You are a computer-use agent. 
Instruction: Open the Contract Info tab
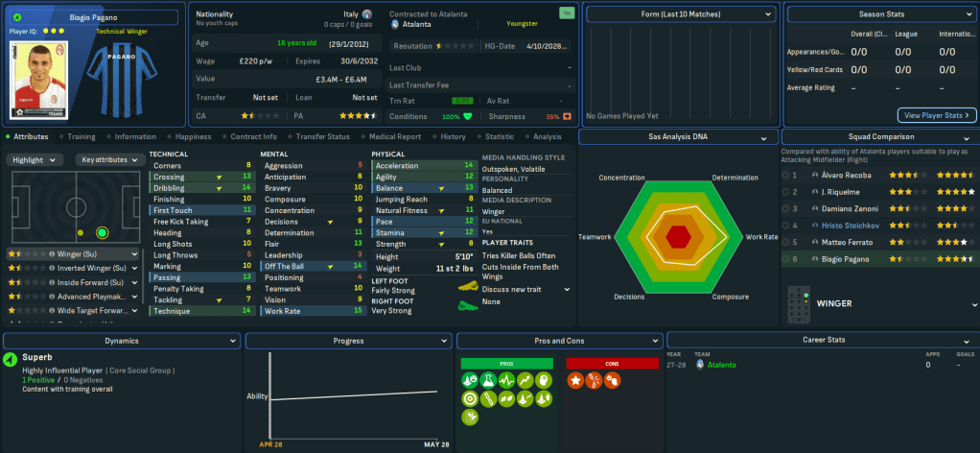254,137
